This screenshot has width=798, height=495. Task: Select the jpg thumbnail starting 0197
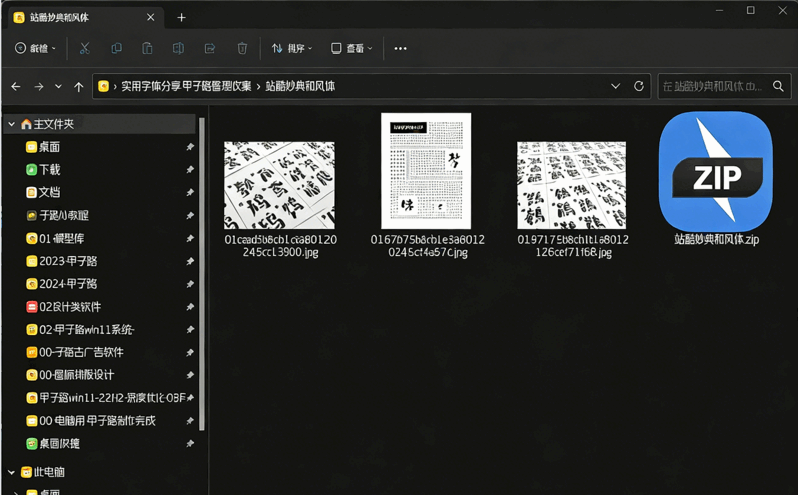572,185
